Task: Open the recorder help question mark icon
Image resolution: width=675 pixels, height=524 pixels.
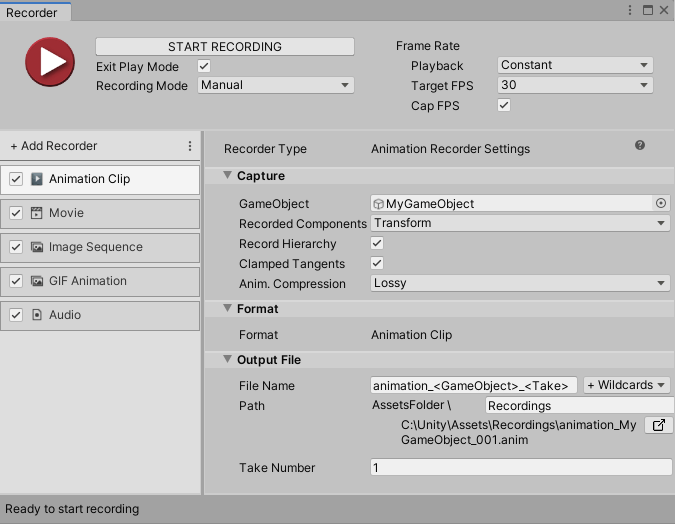Action: tap(640, 145)
